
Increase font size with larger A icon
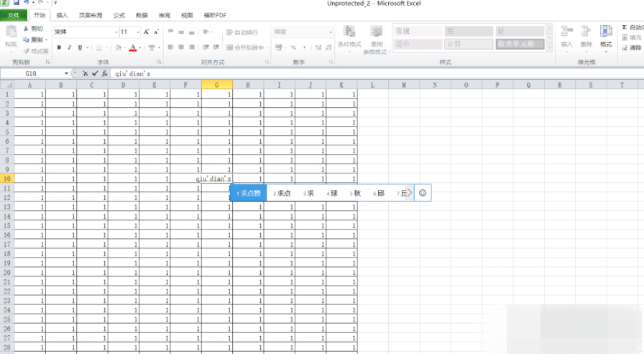tap(146, 32)
